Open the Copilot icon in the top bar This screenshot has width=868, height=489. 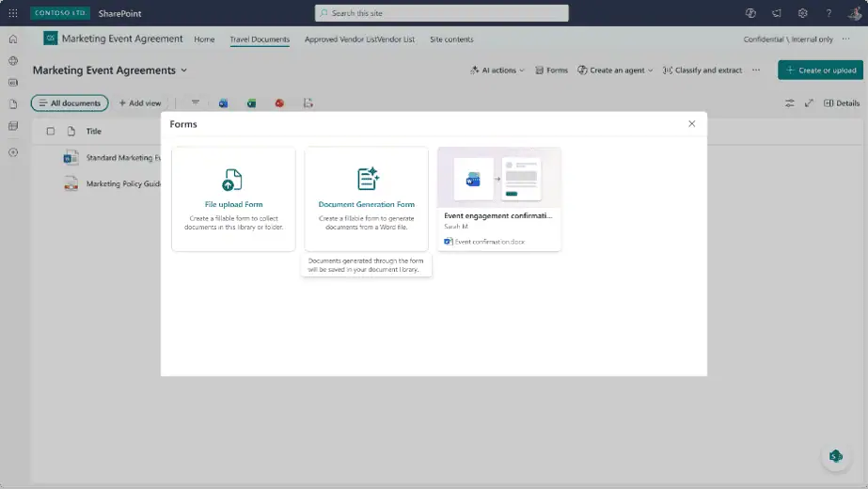[750, 13]
